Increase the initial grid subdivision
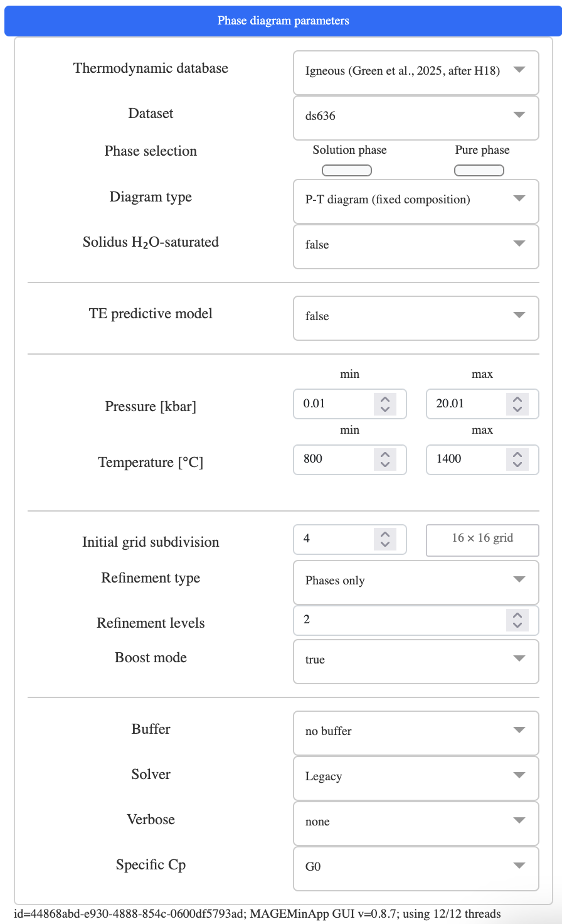Viewport: 562px width, 924px height. pos(385,534)
